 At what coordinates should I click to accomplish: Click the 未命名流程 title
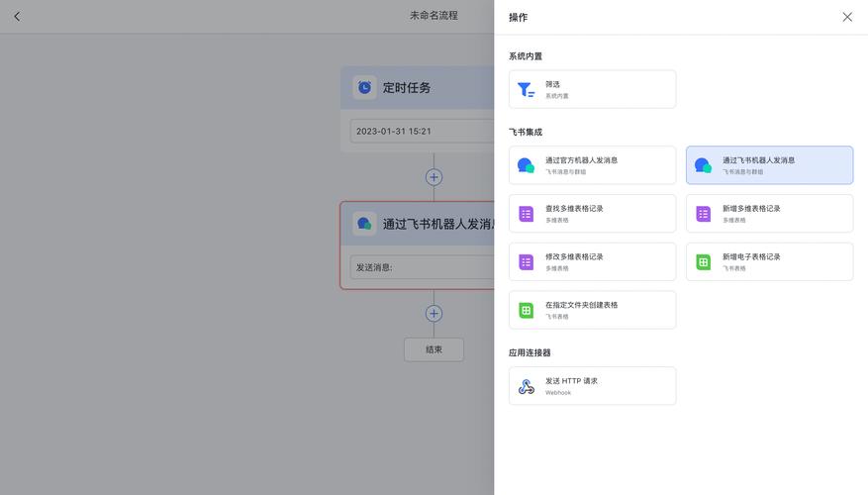point(434,16)
